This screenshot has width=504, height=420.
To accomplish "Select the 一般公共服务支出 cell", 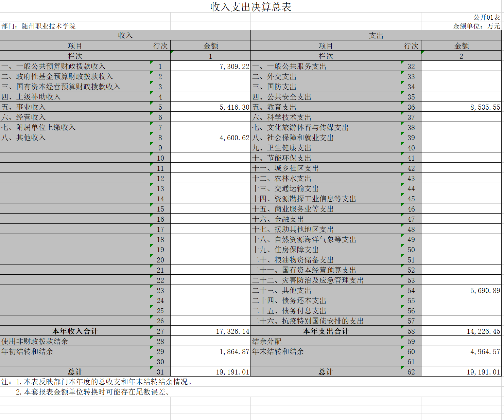I will tap(326, 66).
